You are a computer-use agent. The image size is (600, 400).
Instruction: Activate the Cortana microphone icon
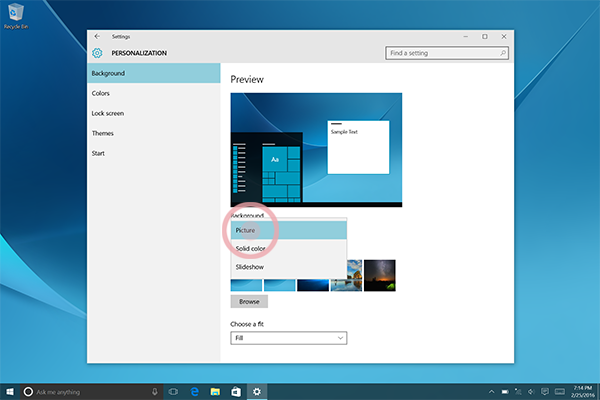tap(155, 392)
